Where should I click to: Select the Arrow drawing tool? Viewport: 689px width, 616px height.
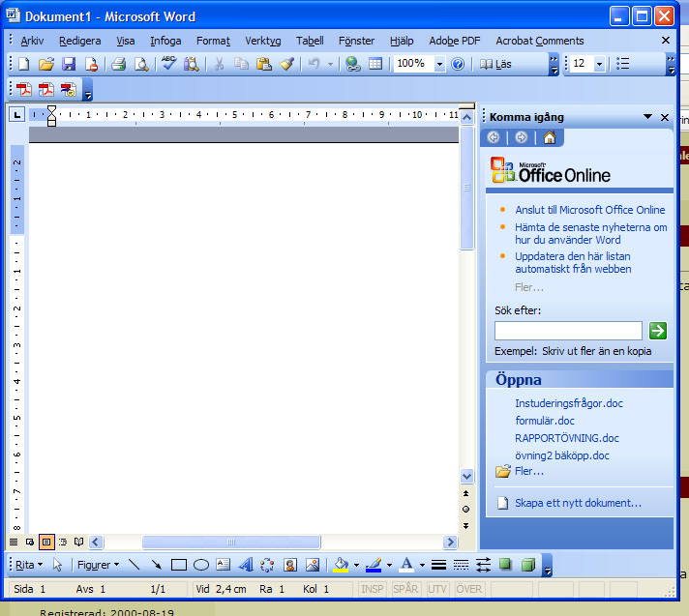click(x=156, y=565)
